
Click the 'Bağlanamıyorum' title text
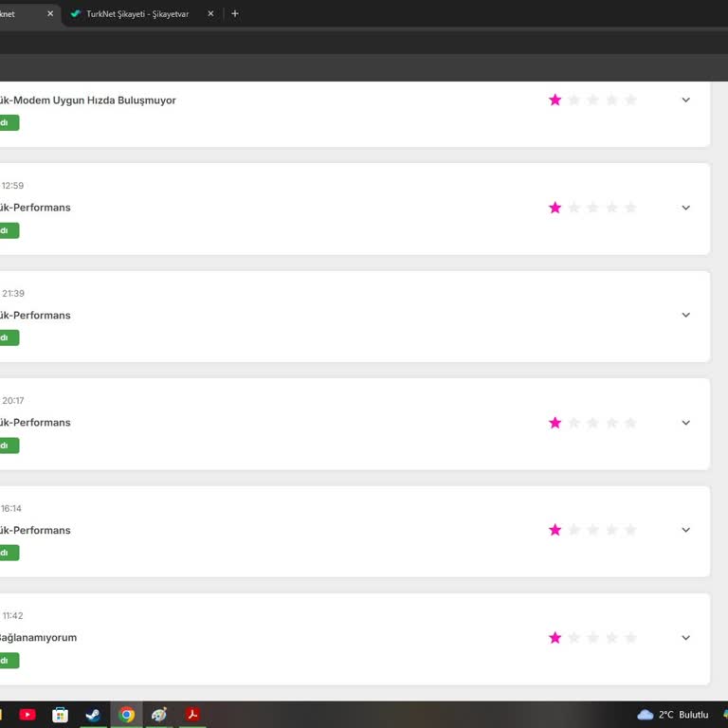pyautogui.click(x=38, y=638)
